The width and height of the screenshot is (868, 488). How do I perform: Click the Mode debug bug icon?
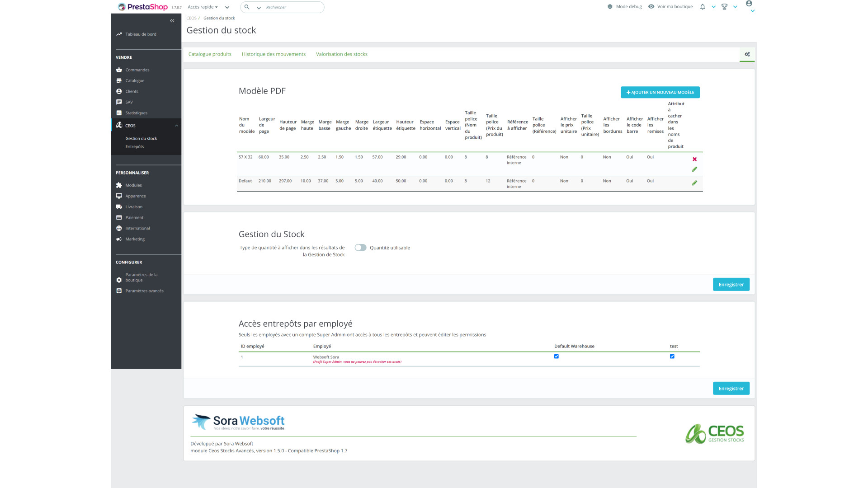[x=610, y=7]
